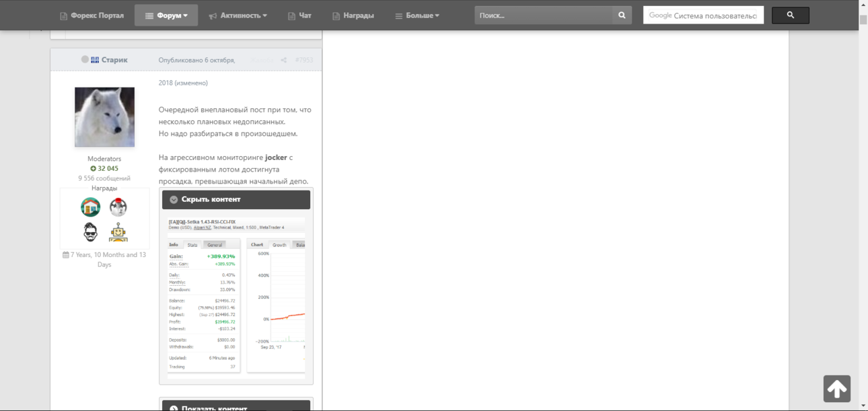868x411 pixels.
Task: Click the scrollbar up arrow
Action: (863, 5)
